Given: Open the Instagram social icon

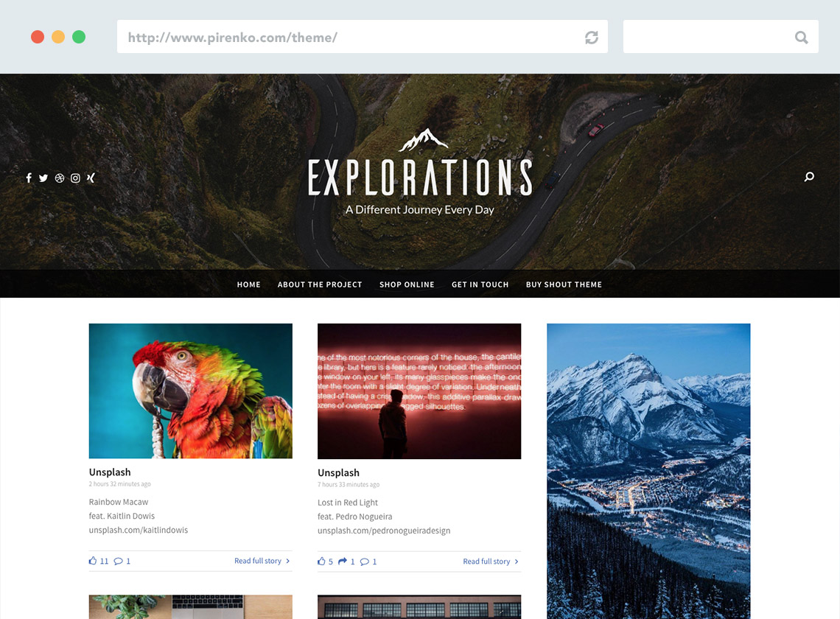Looking at the screenshot, I should coord(76,178).
